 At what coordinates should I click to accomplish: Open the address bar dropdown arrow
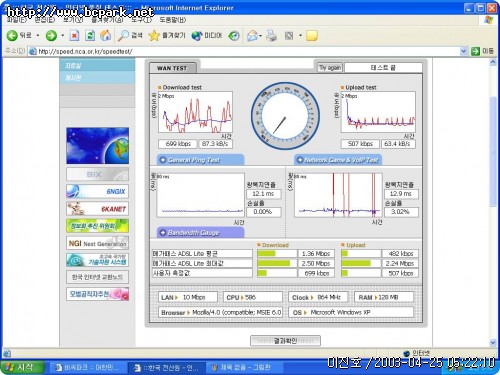pos(463,51)
